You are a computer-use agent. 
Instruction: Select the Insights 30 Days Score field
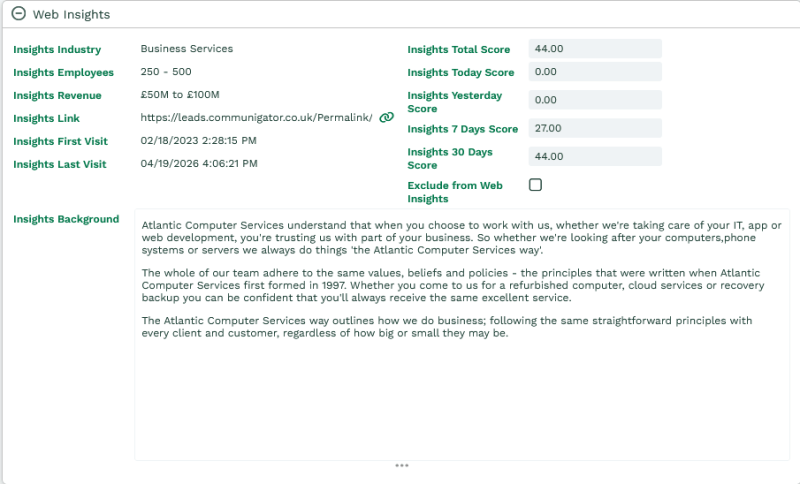(x=595, y=157)
